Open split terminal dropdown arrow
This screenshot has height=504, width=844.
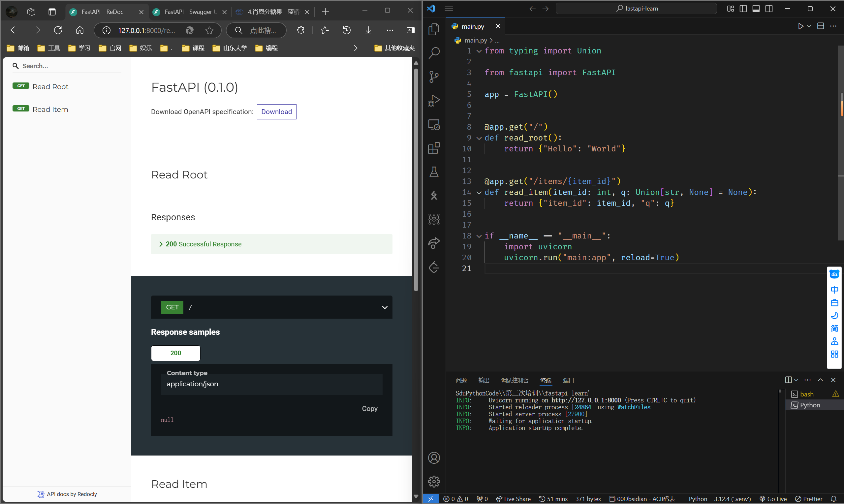[x=796, y=380]
